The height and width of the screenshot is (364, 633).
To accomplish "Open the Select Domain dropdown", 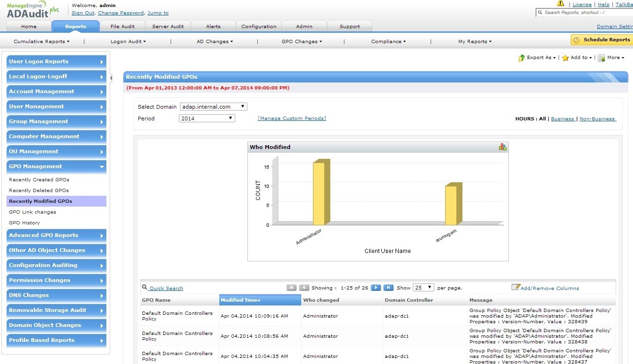I will click(213, 107).
